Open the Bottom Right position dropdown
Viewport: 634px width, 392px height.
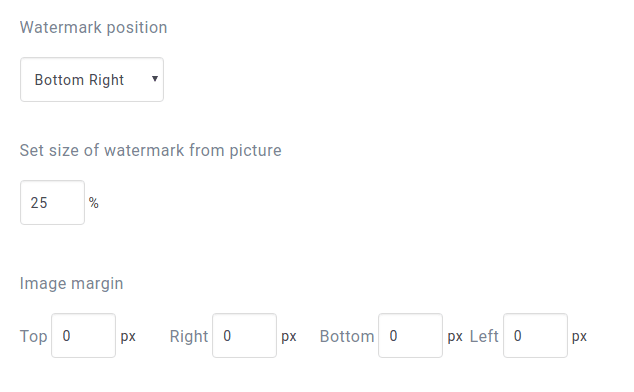click(92, 79)
